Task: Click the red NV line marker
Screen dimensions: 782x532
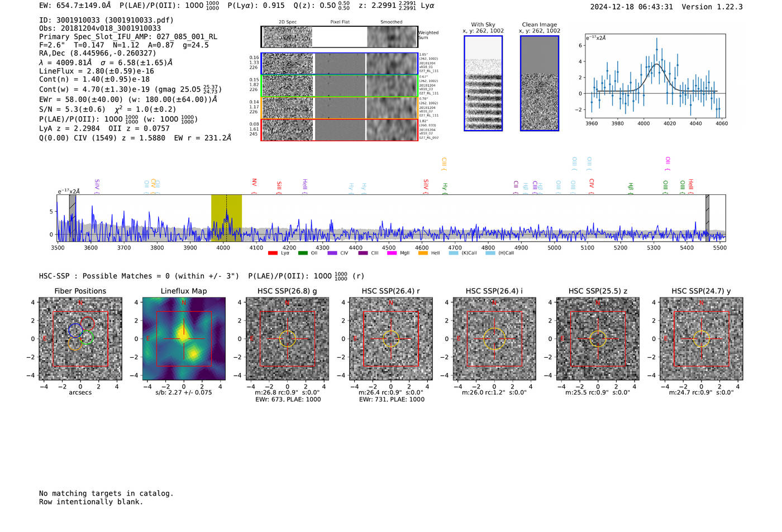Action: coord(254,186)
